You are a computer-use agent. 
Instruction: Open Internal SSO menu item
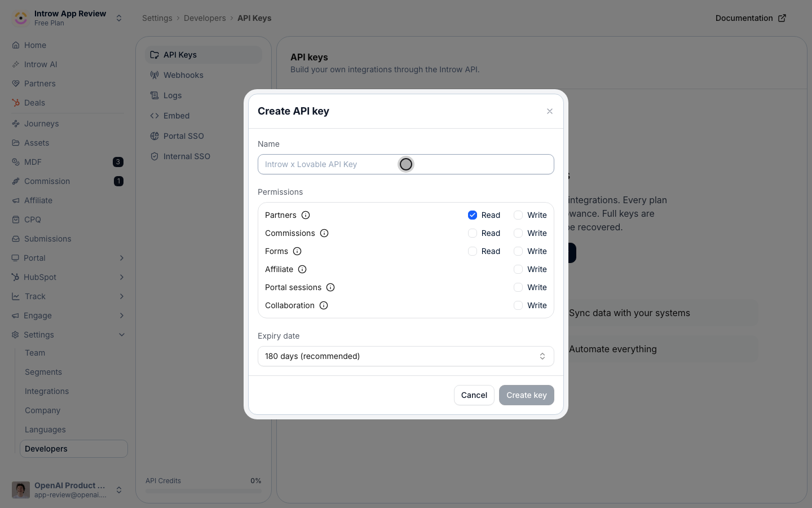204,156
